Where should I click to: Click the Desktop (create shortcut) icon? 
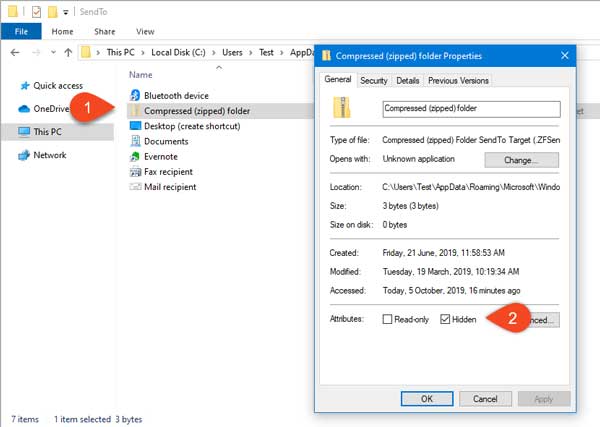135,126
